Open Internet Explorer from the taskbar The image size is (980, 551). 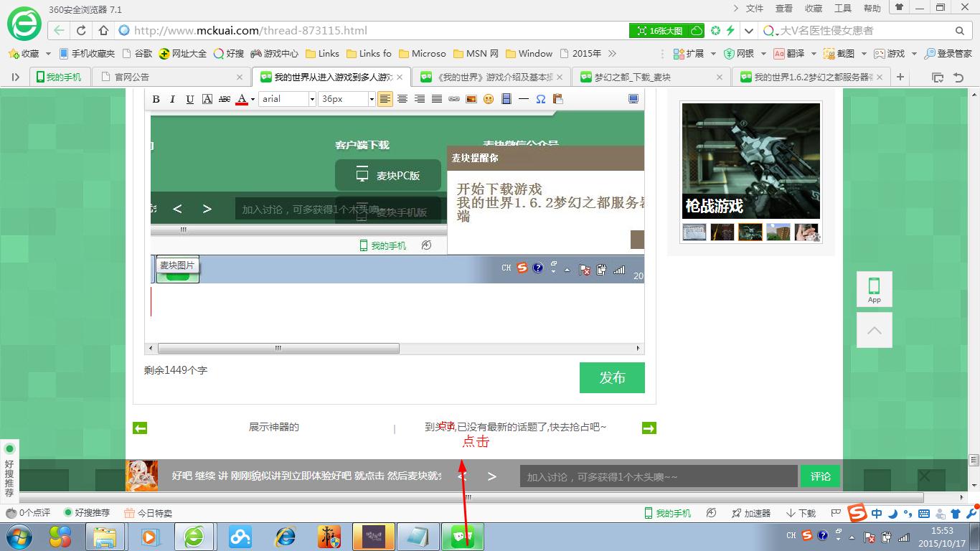[286, 537]
